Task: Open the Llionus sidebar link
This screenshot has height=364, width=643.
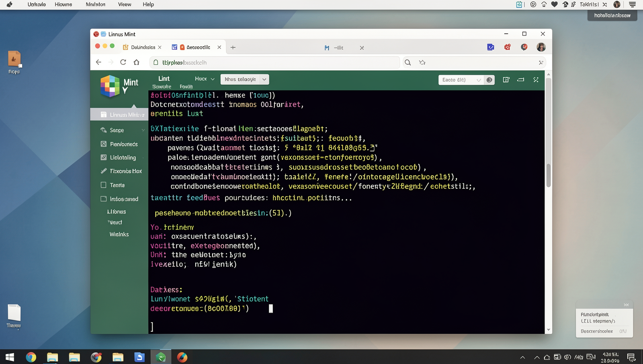Action: [x=117, y=211]
